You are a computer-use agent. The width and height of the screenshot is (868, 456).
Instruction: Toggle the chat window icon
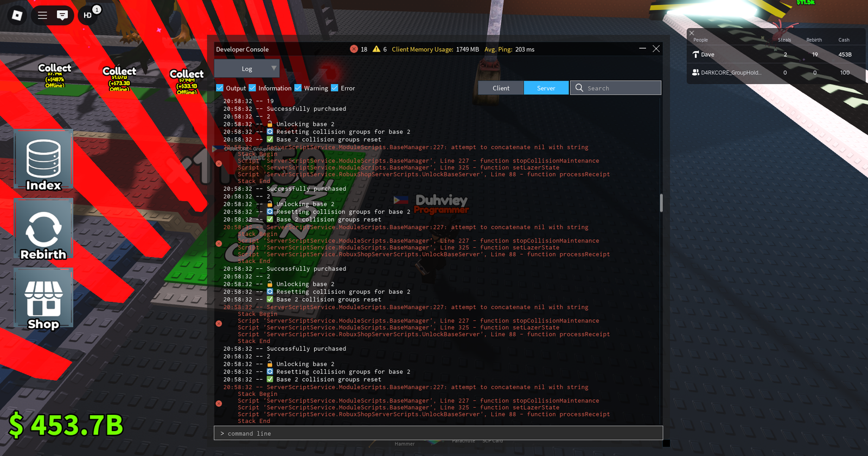[62, 15]
